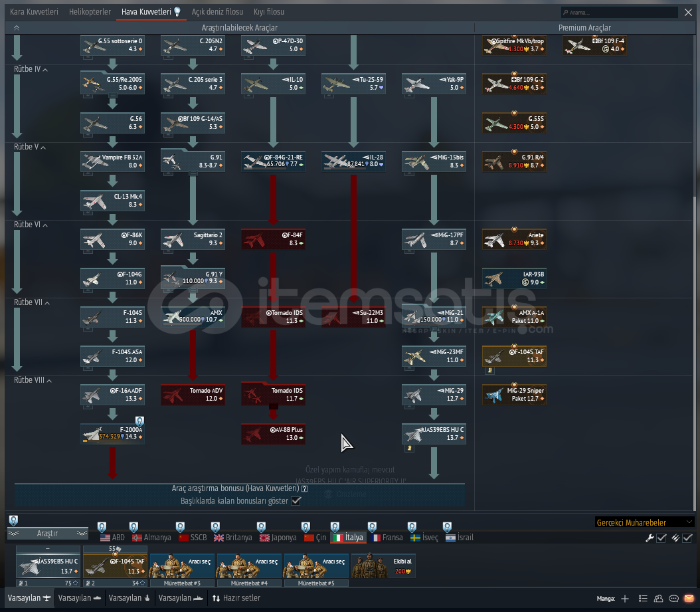Image resolution: width=700 pixels, height=612 pixels.
Task: Close the research window with X
Action: (689, 12)
